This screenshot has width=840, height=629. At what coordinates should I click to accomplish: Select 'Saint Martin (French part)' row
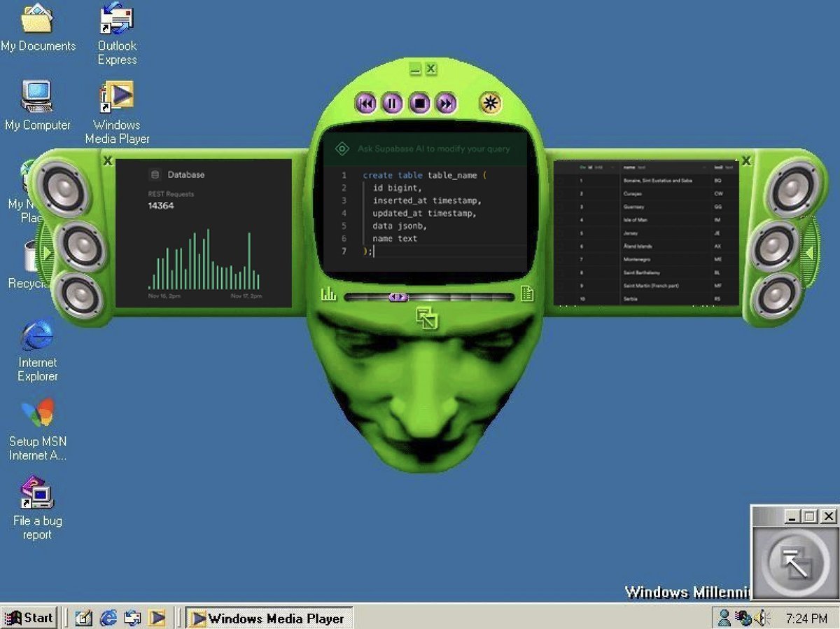pyautogui.click(x=647, y=286)
